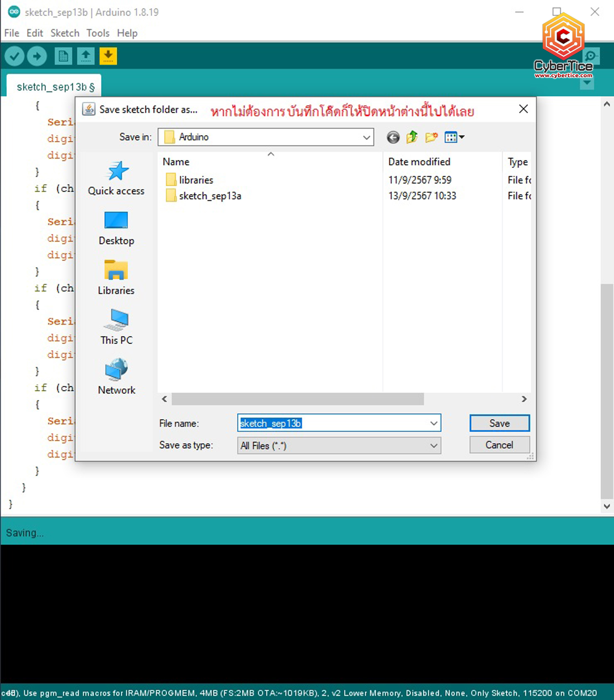
Task: Go back to last folder visited
Action: [393, 137]
